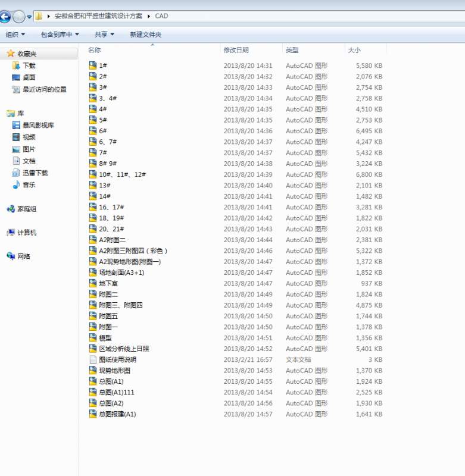Open the 包含到库中 dropdown menu

click(60, 35)
